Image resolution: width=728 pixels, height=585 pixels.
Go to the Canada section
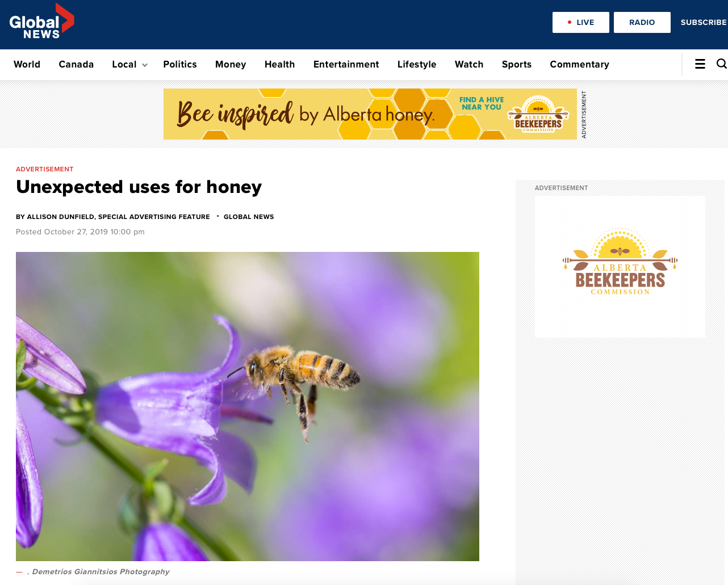pyautogui.click(x=76, y=64)
